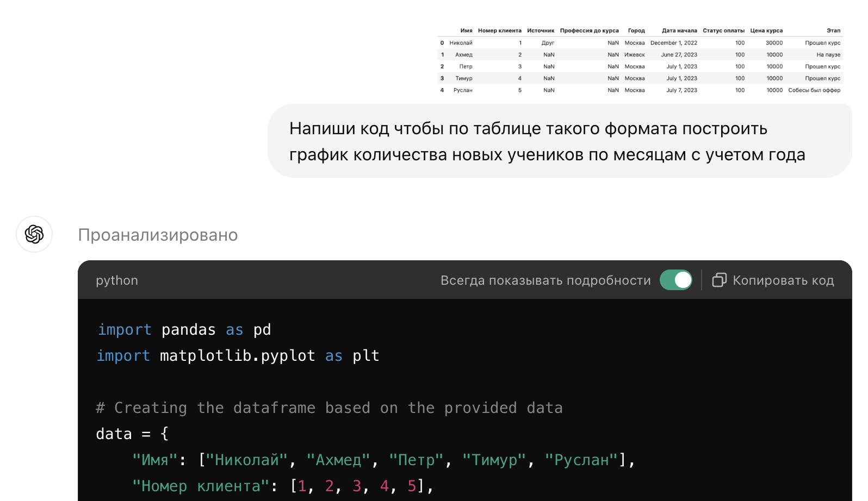Toggle the always show details switch
868x501 pixels.
click(676, 280)
